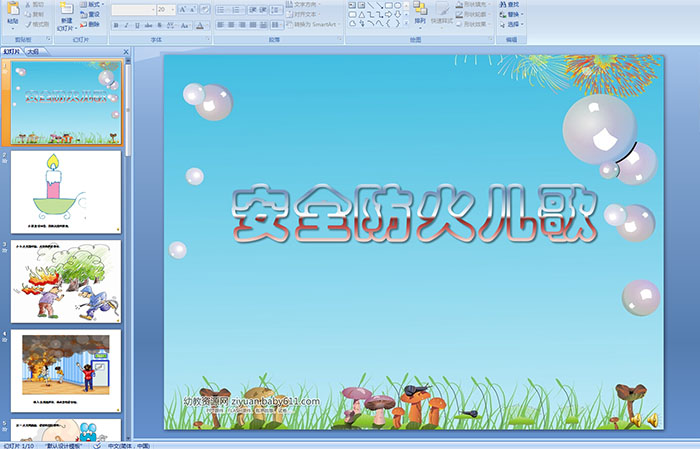Select the right arrow shape
The image size is (700, 449).
tap(388, 15)
